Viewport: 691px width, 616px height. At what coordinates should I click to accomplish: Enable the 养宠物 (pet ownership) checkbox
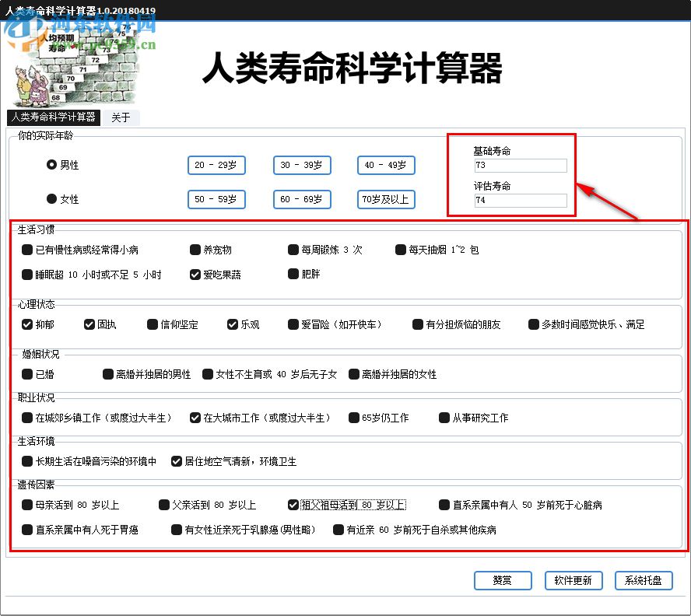[x=195, y=250]
